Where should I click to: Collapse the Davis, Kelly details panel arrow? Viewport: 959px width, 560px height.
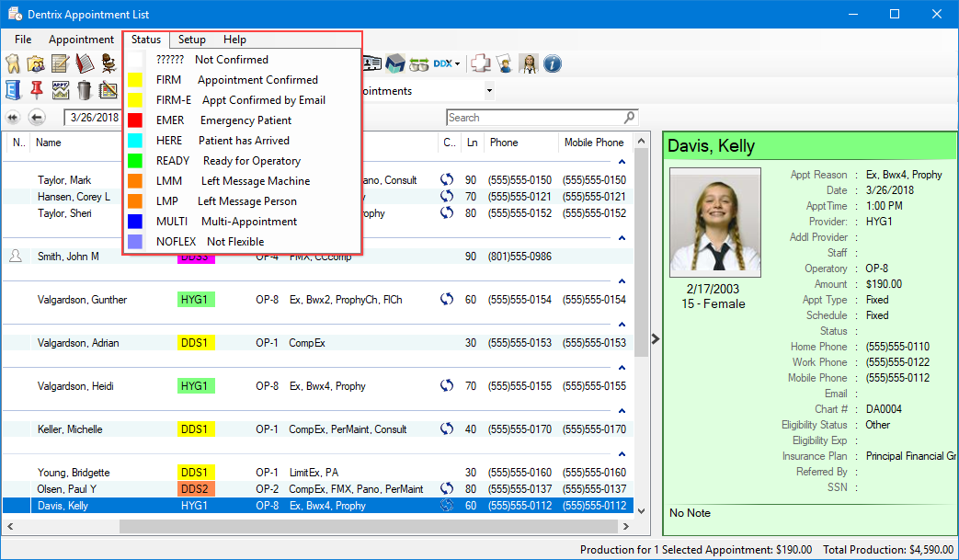click(x=655, y=338)
